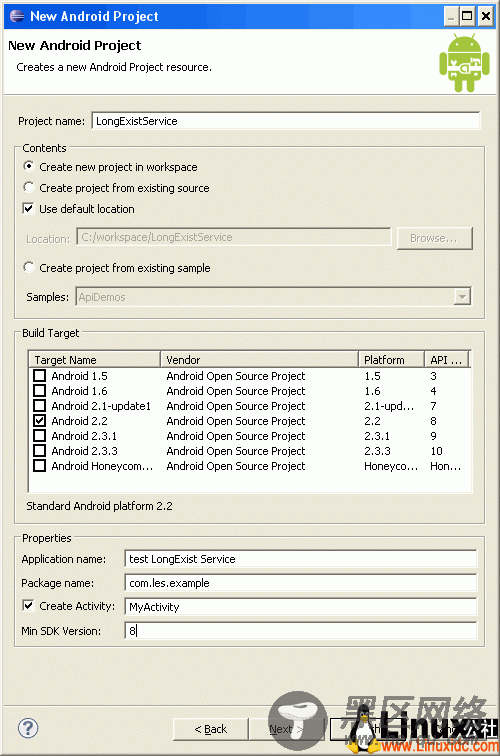Minimize the New Android Project window
This screenshot has width=500, height=756.
pos(451,16)
